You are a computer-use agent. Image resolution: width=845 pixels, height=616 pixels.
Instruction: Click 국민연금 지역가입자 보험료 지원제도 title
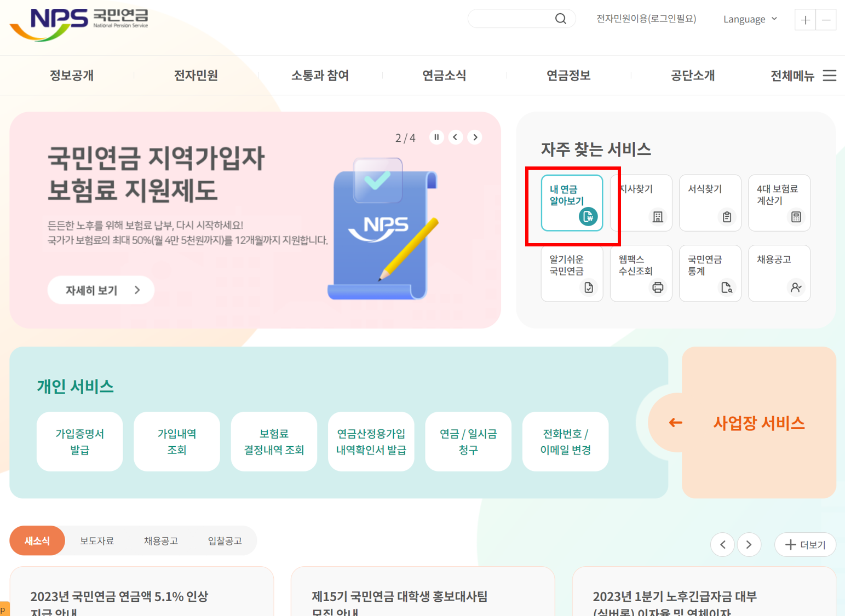point(156,174)
